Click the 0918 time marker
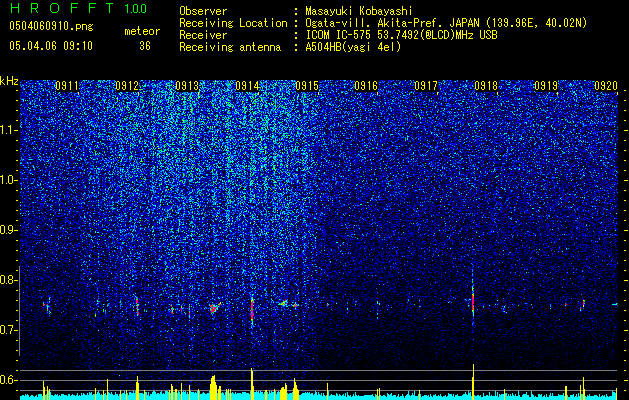Image resolution: width=629 pixels, height=400 pixels. point(486,86)
